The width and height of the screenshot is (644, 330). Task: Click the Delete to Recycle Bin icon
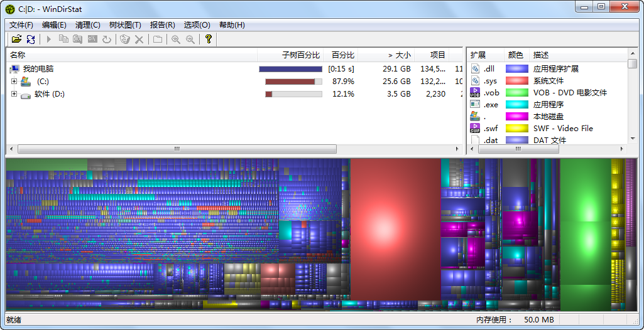[125, 39]
